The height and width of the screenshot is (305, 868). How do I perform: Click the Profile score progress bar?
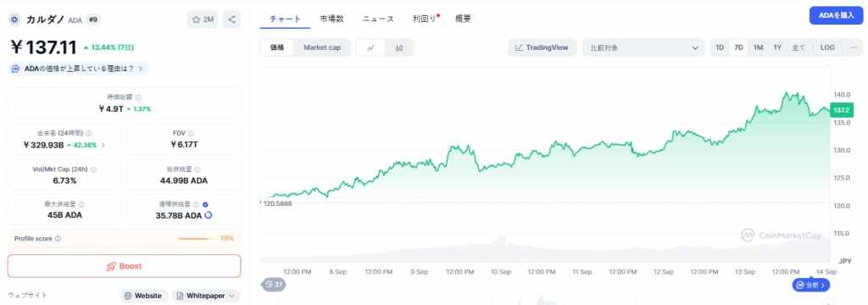coord(197,239)
